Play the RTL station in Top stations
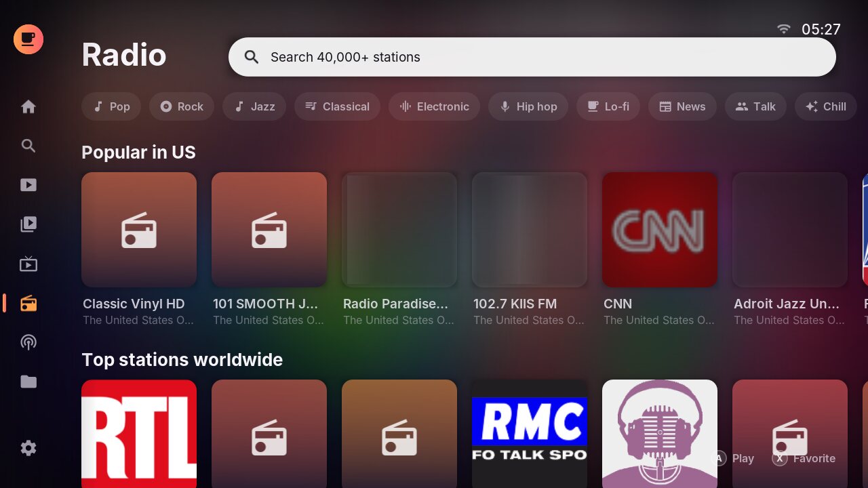The image size is (868, 488). pyautogui.click(x=139, y=434)
